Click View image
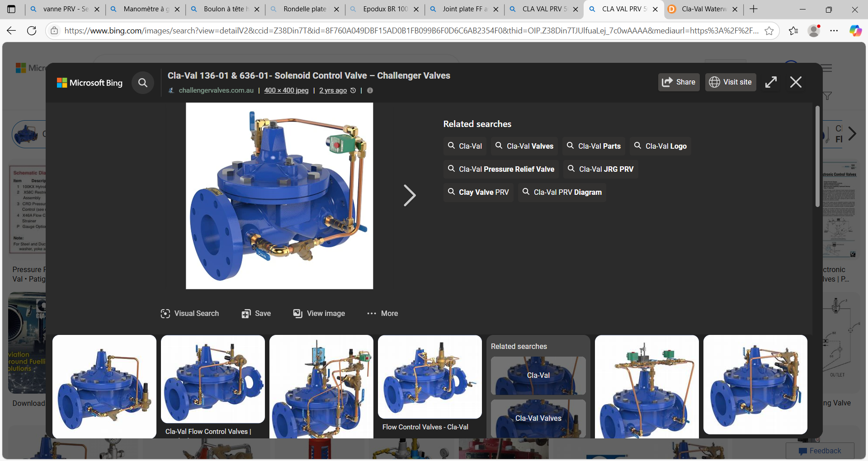The width and height of the screenshot is (868, 461). [x=319, y=314]
